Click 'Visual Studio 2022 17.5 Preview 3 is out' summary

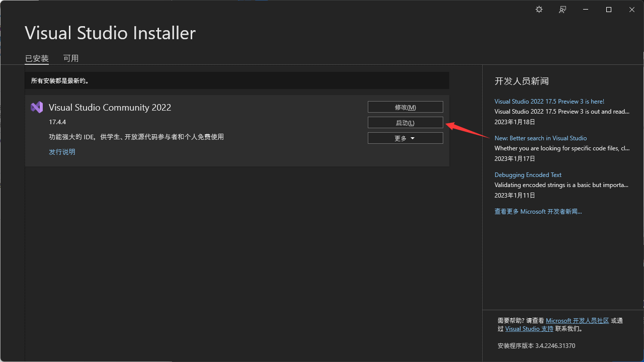(562, 112)
